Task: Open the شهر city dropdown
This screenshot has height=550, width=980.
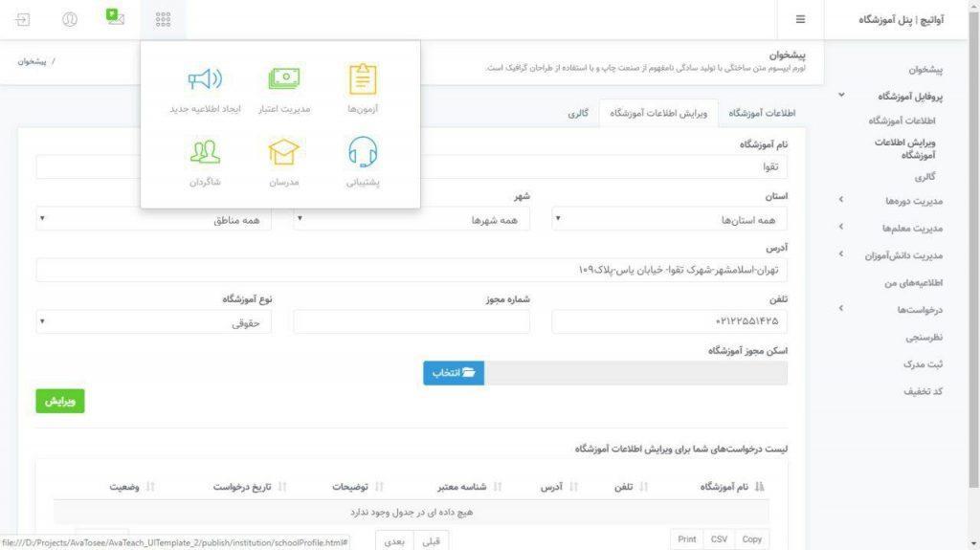Action: [x=412, y=220]
